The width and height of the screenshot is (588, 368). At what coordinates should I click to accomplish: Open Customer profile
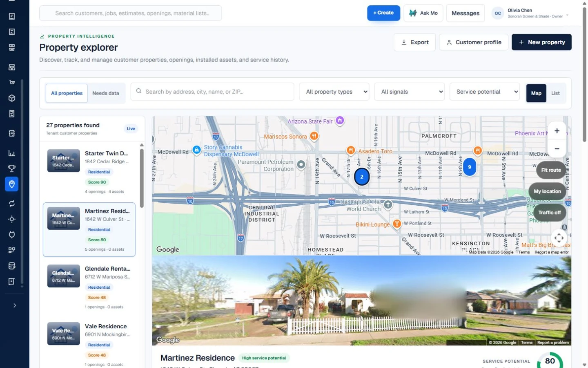tap(474, 42)
